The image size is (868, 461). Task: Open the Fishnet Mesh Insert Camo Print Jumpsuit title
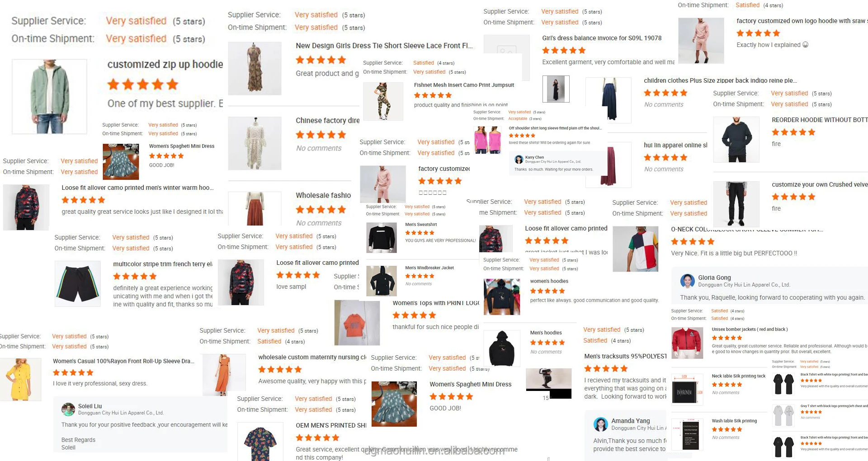point(464,85)
